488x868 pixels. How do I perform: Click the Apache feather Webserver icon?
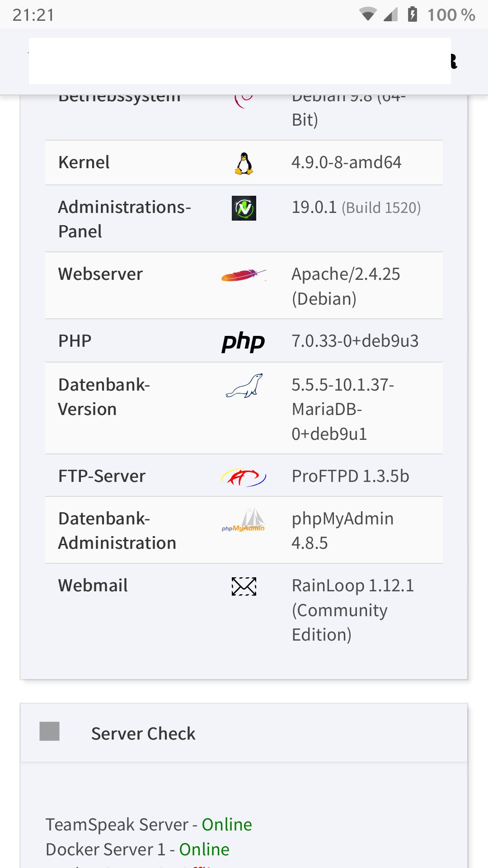point(244,275)
